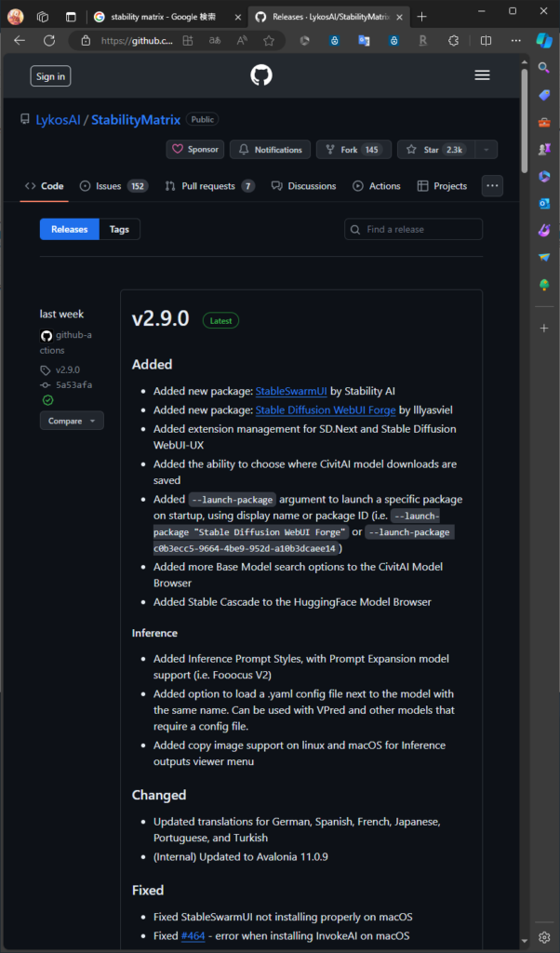This screenshot has height=953, width=560.
Task: Open the issue #464 link
Action: (x=193, y=935)
